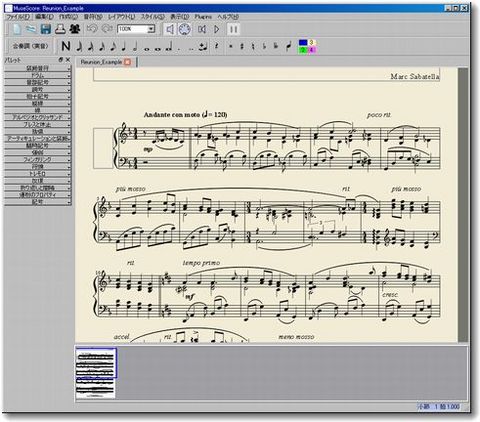
Task: Open the レイアウト menu
Action: click(121, 17)
